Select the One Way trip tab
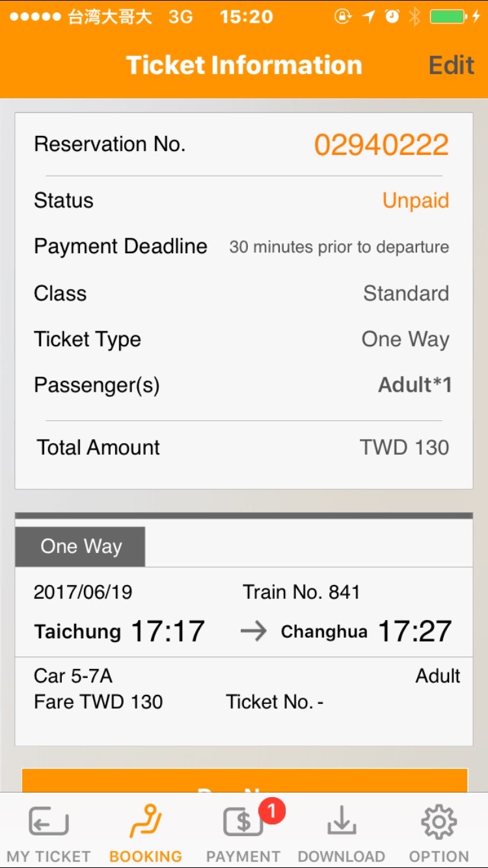The image size is (488, 868). 81,547
